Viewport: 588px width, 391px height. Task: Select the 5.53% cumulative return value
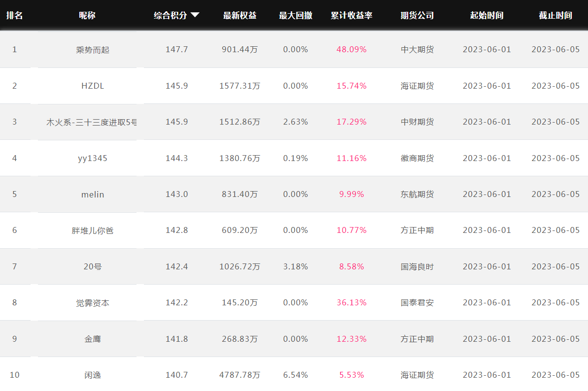click(351, 375)
